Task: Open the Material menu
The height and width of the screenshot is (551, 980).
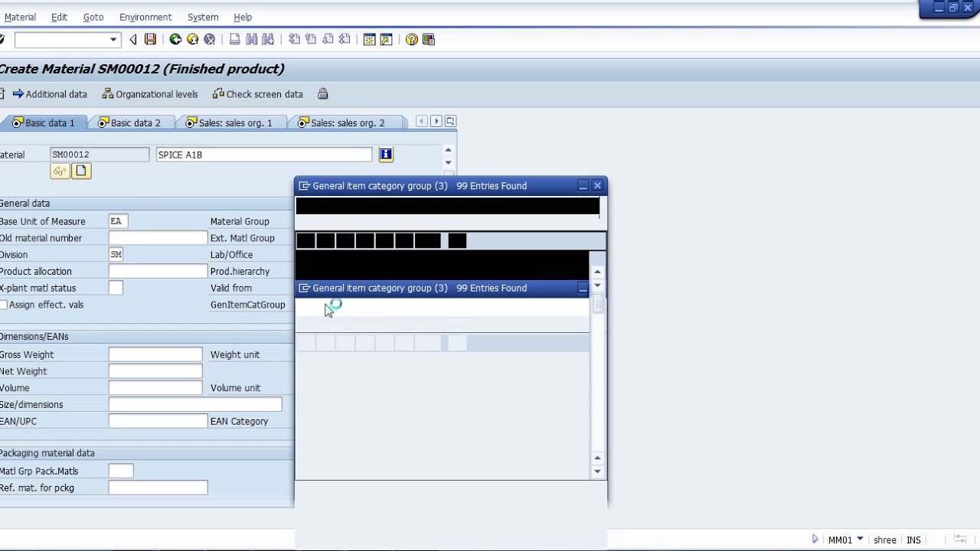Action: pyautogui.click(x=20, y=17)
